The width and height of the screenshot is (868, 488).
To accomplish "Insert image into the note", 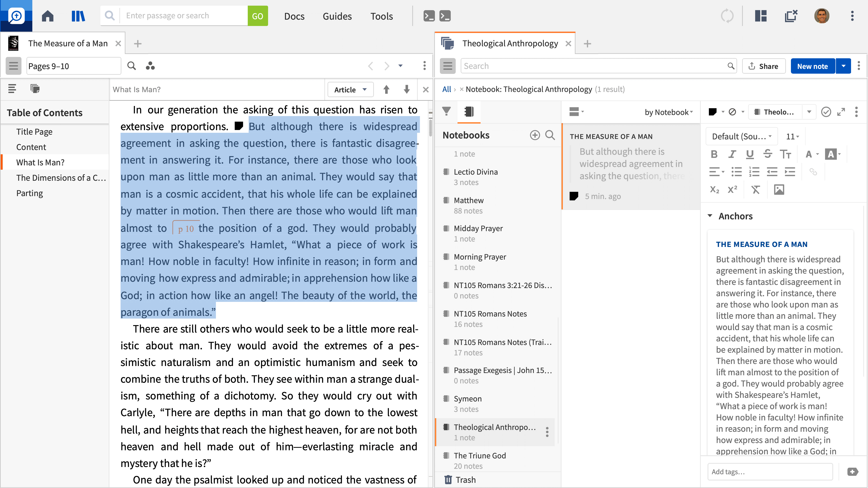I will (779, 190).
